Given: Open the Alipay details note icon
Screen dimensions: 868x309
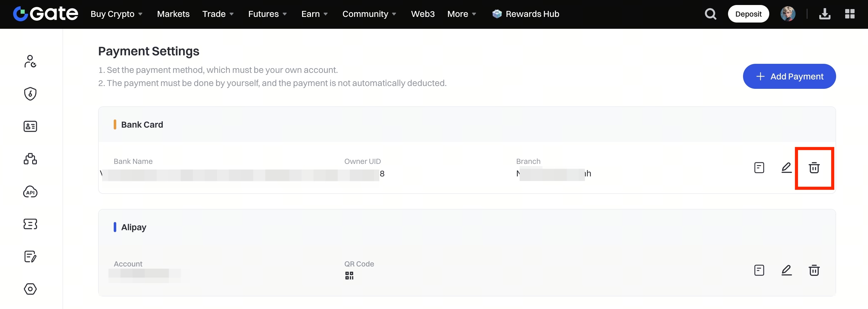Looking at the screenshot, I should [x=759, y=270].
